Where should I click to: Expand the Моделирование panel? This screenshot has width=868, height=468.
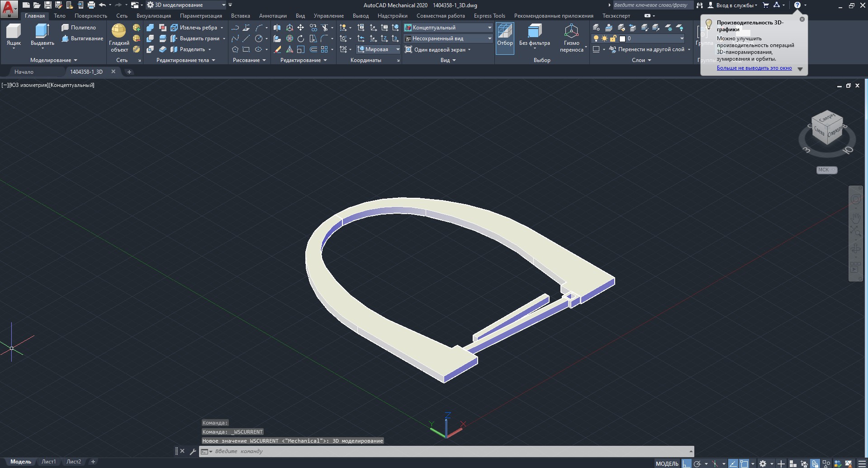[53, 60]
